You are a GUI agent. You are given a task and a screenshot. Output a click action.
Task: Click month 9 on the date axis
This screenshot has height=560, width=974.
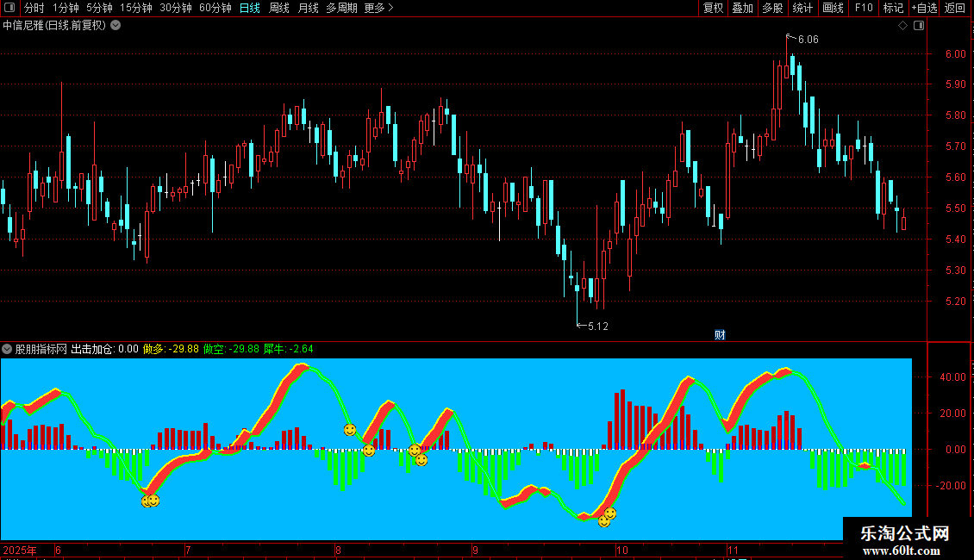pyautogui.click(x=475, y=551)
